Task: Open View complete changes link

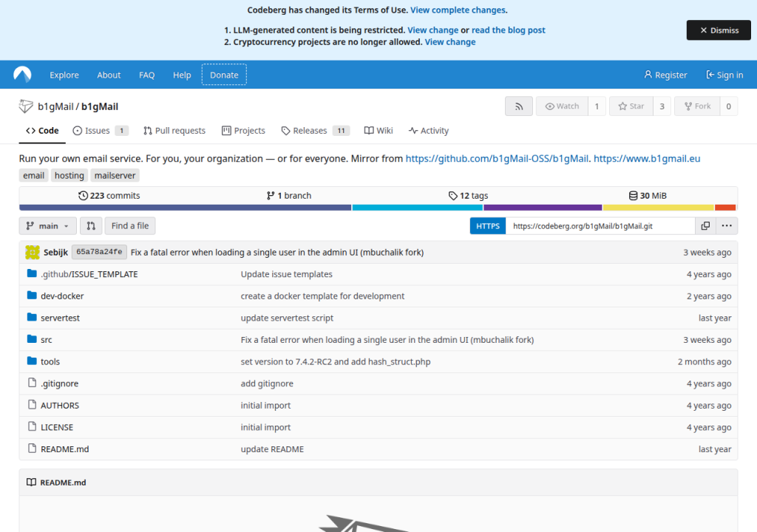Action: pos(458,10)
